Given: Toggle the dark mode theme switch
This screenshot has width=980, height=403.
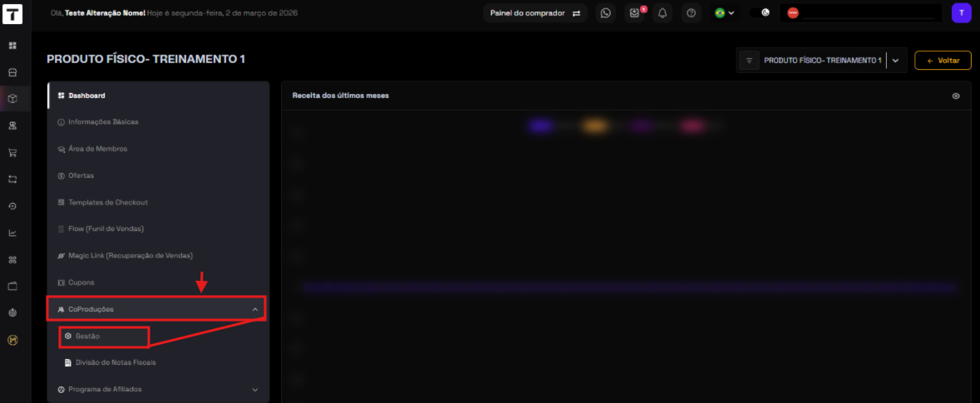Looking at the screenshot, I should point(761,13).
